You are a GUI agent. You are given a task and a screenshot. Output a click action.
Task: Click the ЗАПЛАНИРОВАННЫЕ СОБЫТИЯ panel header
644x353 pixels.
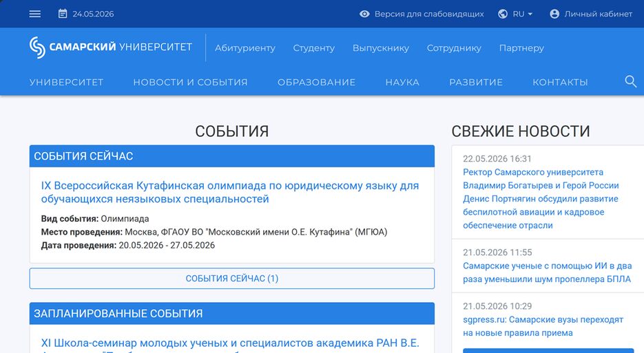(232, 314)
